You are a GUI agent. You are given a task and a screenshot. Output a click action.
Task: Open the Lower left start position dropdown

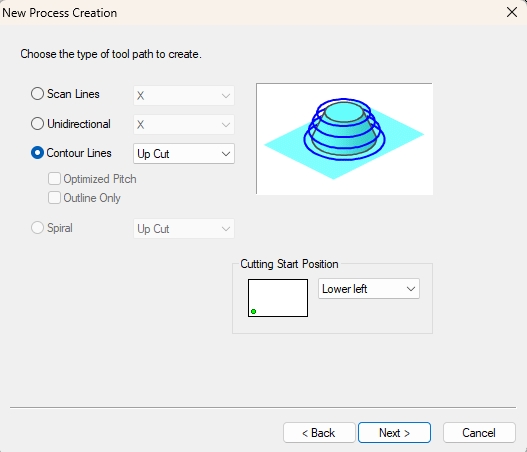(x=369, y=289)
